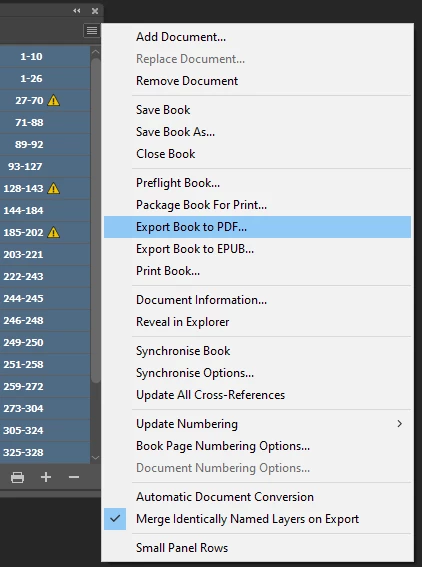Viewport: 422px width, 567px height.
Task: Click the book list vertical scrollbar
Action: coord(95,220)
